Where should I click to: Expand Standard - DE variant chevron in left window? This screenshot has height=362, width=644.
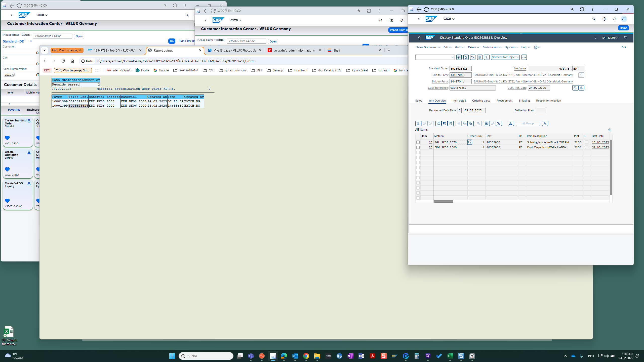[x=31, y=41]
